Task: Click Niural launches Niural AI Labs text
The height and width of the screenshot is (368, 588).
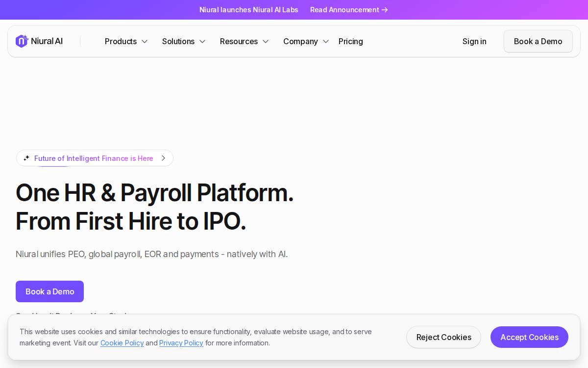Action: (248, 10)
